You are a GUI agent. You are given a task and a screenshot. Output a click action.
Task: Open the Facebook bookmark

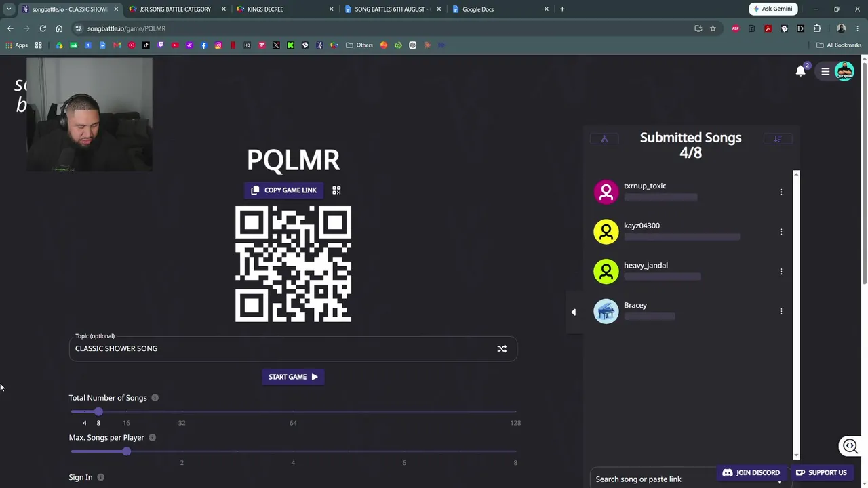coord(203,45)
